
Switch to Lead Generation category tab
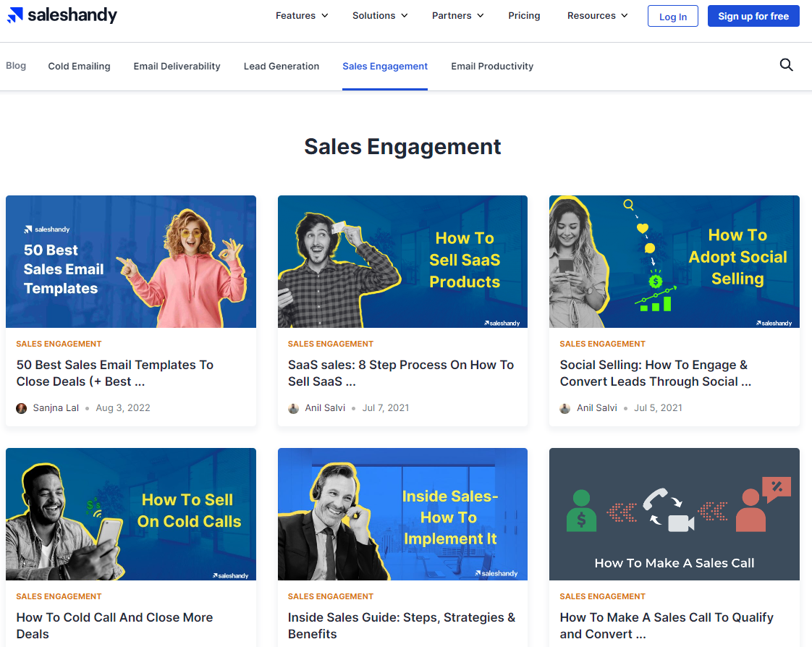[282, 67]
